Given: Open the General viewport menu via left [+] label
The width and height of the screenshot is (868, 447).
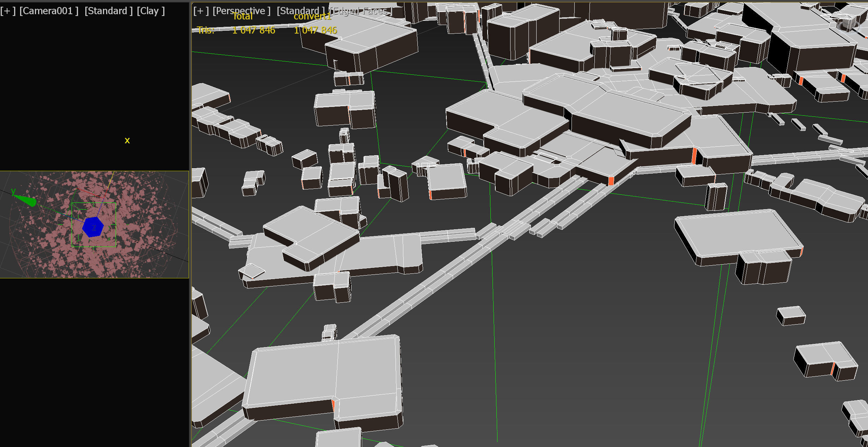Looking at the screenshot, I should 7,11.
